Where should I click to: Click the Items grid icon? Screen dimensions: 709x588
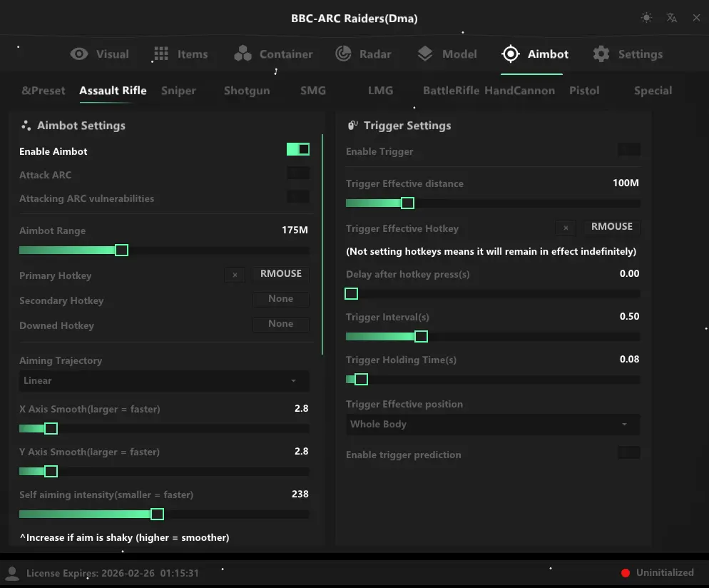coord(161,54)
